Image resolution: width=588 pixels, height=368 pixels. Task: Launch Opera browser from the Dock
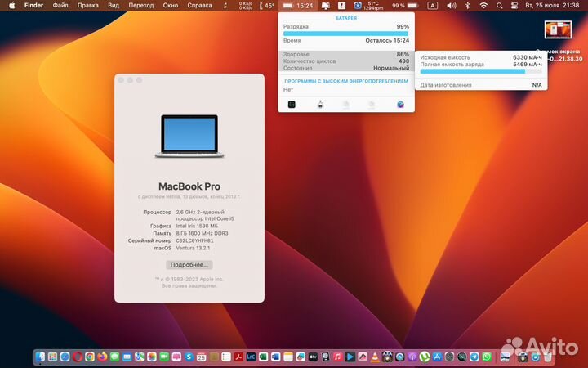(x=78, y=357)
